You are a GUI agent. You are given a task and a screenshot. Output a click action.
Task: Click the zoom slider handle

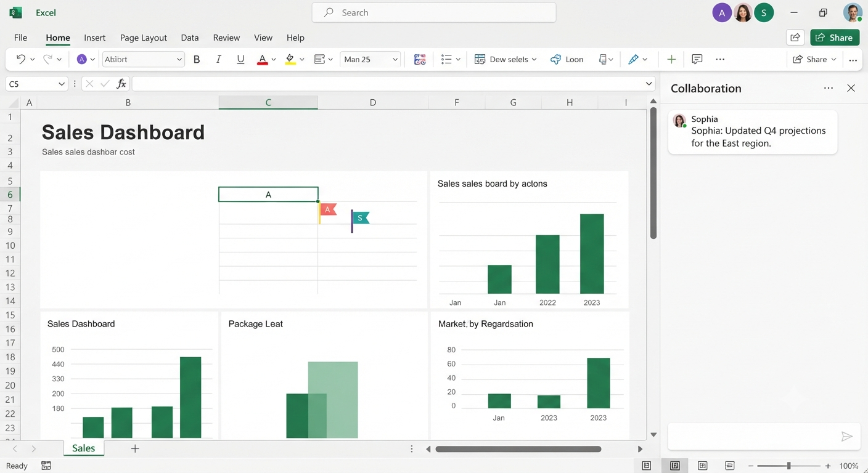click(788, 466)
